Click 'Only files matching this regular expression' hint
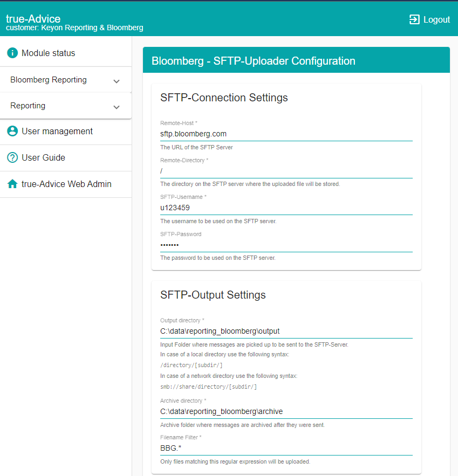This screenshot has width=458, height=476. tap(235, 462)
